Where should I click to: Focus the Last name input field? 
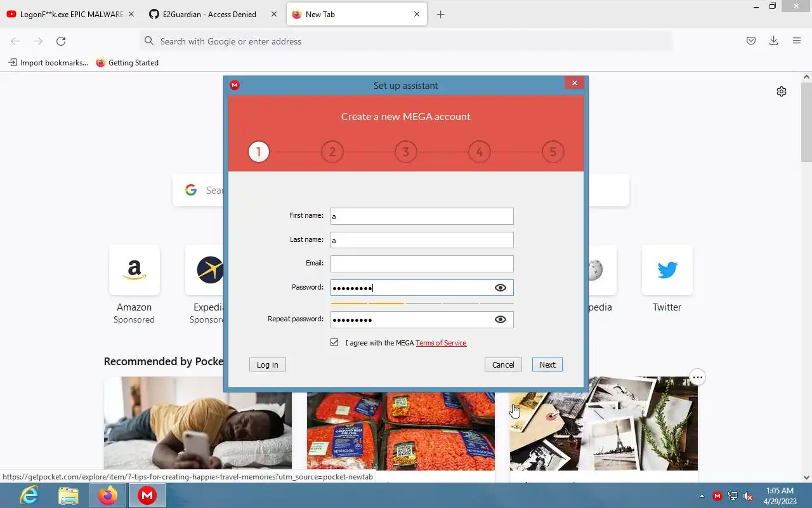(x=422, y=240)
